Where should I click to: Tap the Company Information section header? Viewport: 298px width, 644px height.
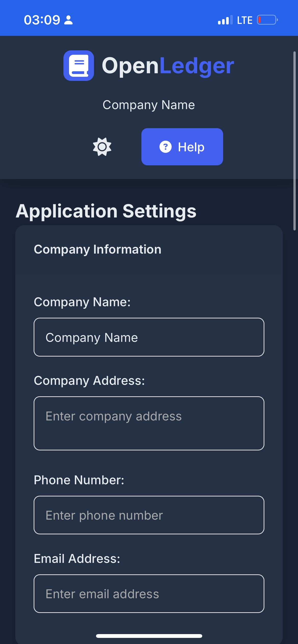98,249
